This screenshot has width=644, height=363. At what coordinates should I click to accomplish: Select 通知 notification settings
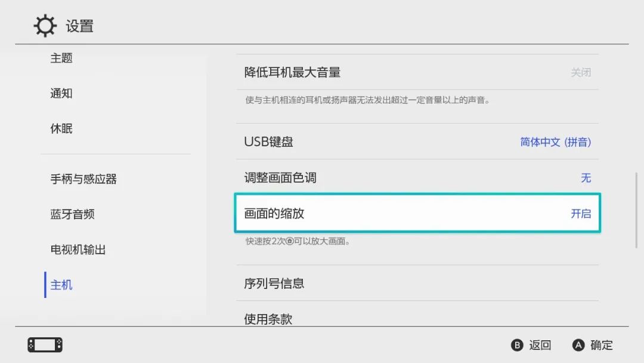[61, 93]
